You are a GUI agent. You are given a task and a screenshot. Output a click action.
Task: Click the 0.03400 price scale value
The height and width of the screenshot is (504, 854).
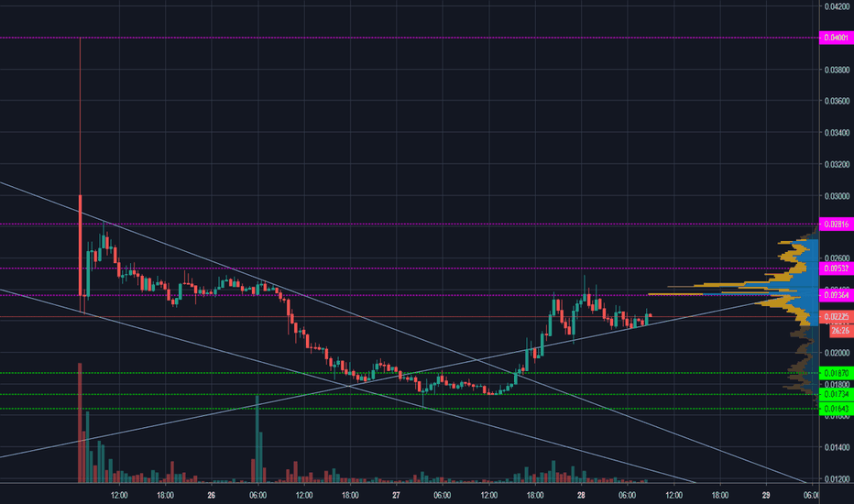click(x=838, y=132)
